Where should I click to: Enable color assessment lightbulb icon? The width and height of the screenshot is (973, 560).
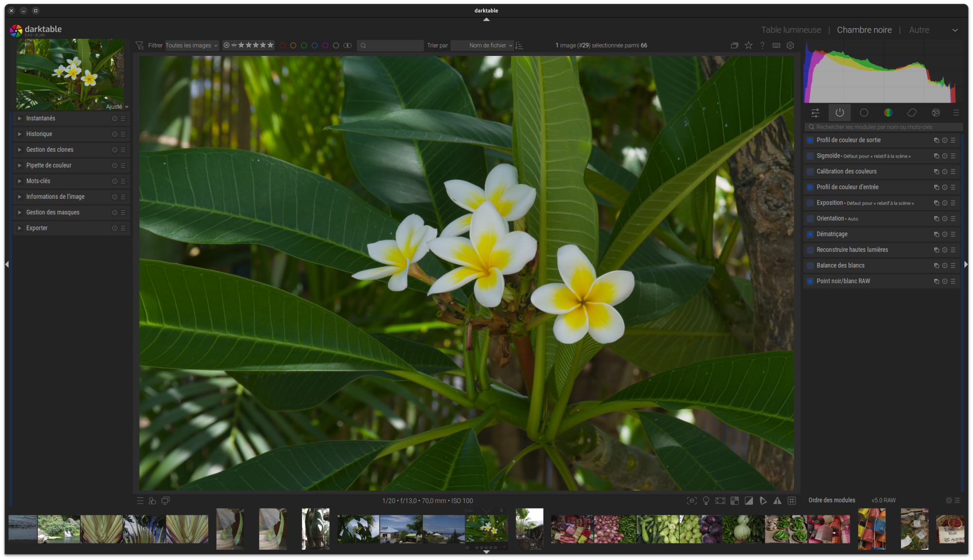click(x=706, y=501)
